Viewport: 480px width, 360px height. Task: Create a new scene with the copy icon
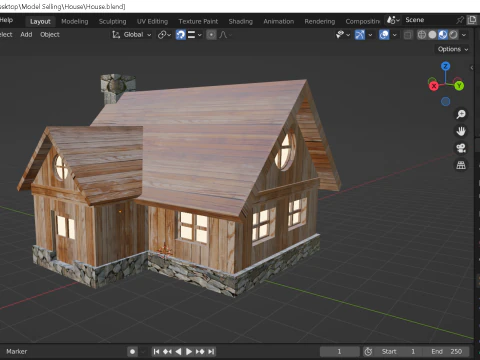[472, 20]
